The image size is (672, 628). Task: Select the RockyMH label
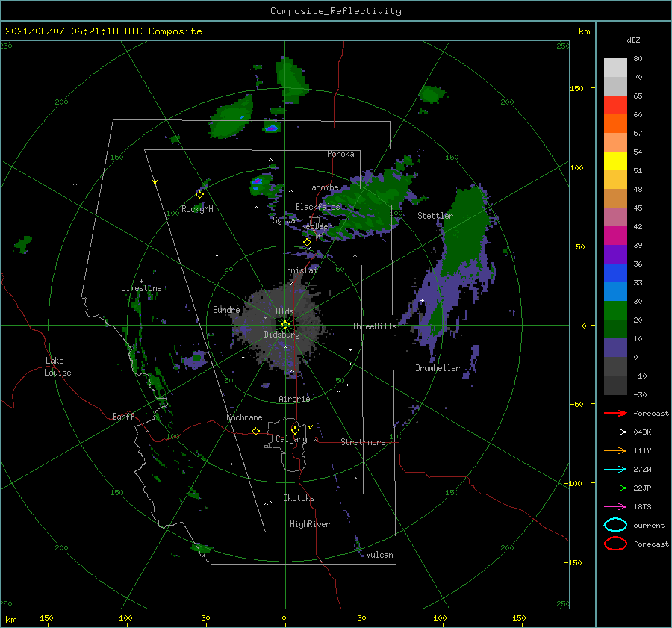[197, 209]
